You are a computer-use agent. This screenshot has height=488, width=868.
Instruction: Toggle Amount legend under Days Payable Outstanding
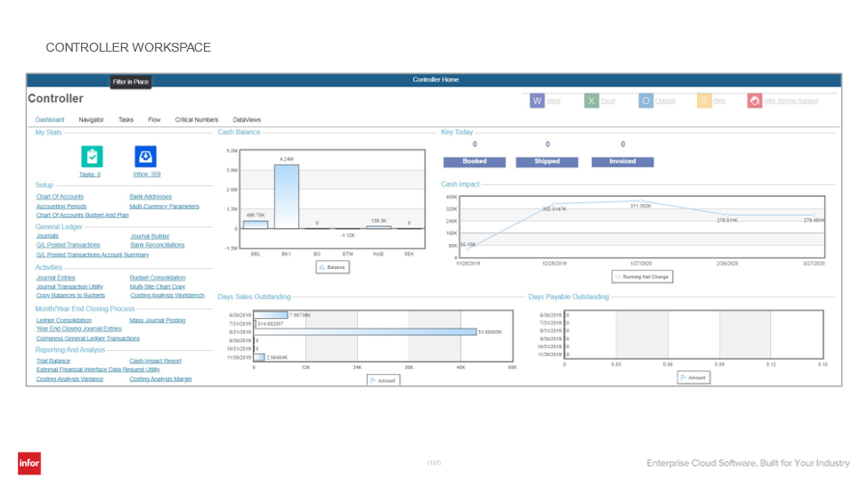click(694, 378)
